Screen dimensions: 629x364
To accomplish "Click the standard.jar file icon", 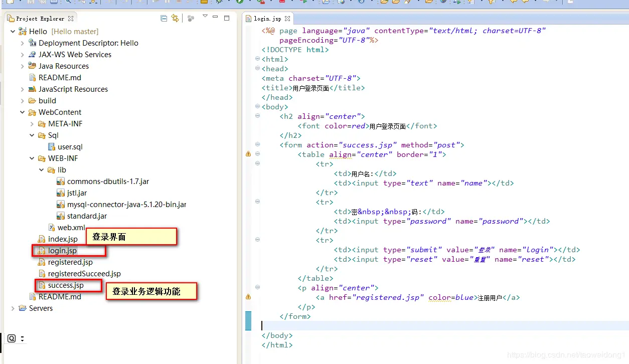I will click(61, 216).
